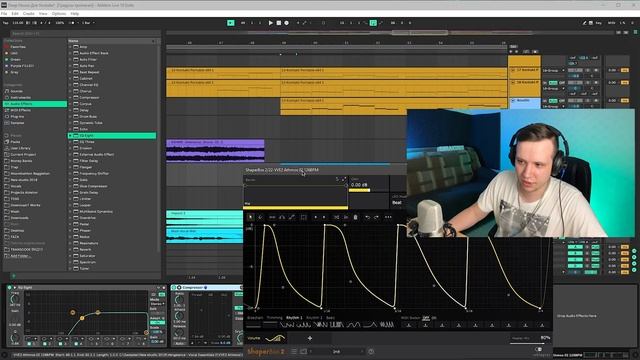Image resolution: width=640 pixels, height=360 pixels.
Task: Open the View menu
Action: 43,13
